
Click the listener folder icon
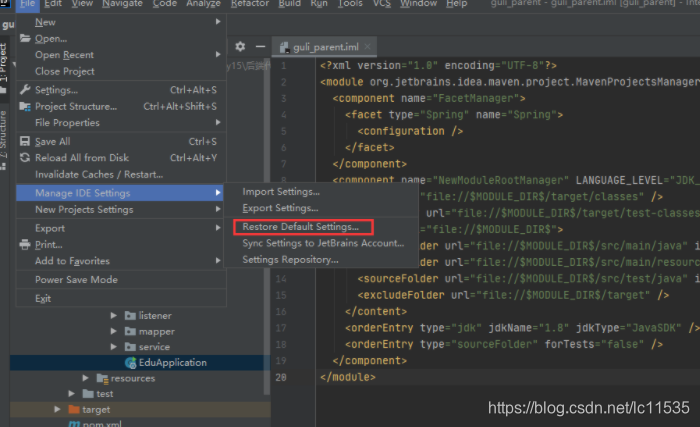pos(130,316)
